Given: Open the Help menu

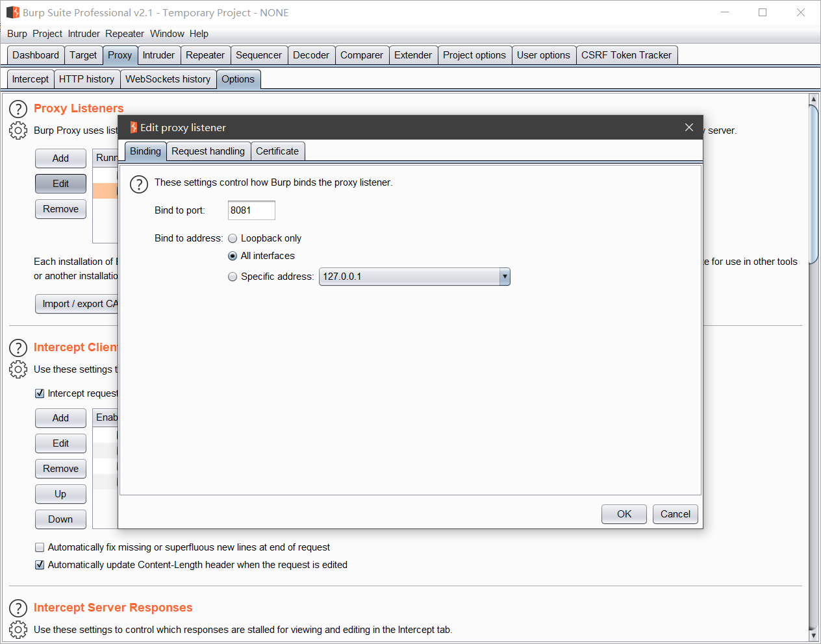Looking at the screenshot, I should (x=199, y=34).
